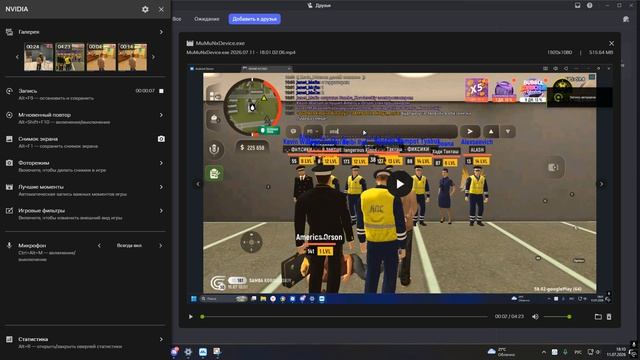This screenshot has height=360, width=640.
Task: Click the Запись recording row label
Action: click(x=28, y=91)
